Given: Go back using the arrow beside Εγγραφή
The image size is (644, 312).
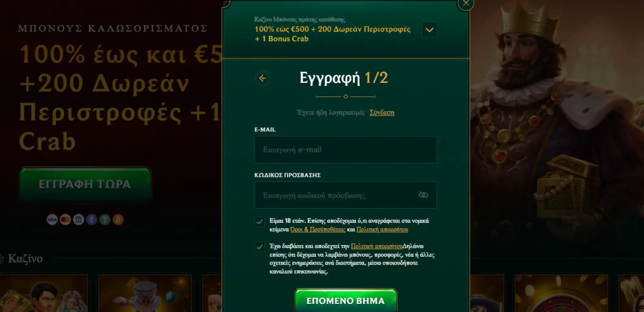Looking at the screenshot, I should 263,78.
